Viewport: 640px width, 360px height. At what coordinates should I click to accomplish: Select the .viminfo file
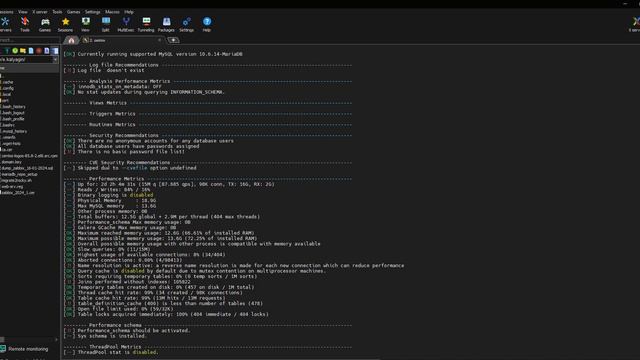point(9,137)
